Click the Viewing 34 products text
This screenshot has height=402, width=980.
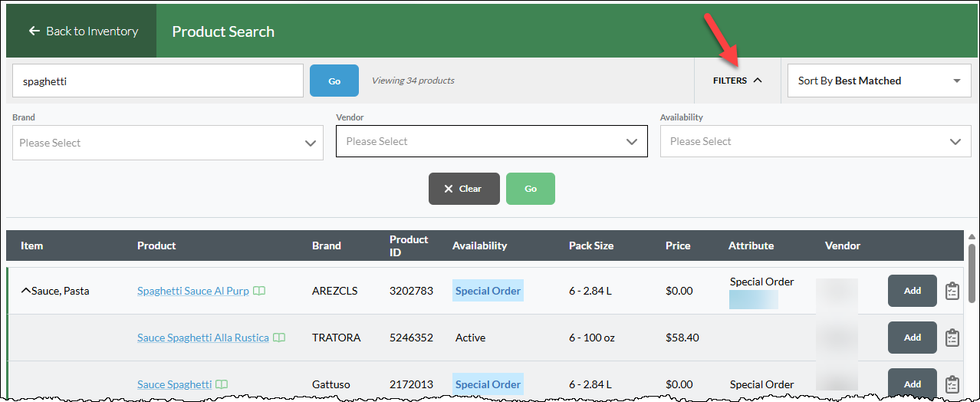[413, 81]
